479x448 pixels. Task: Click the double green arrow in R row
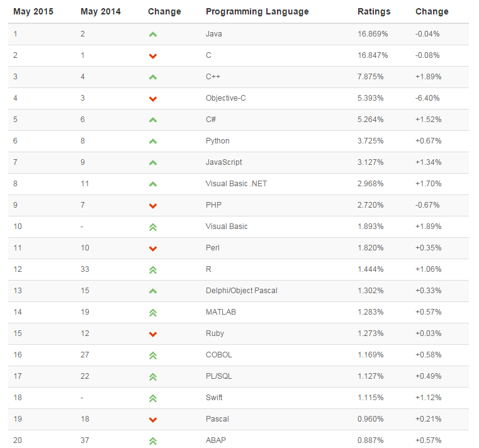152,269
